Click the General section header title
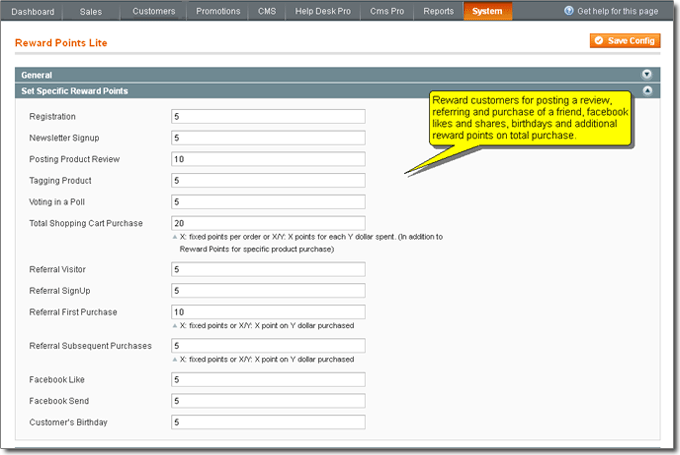 36,75
